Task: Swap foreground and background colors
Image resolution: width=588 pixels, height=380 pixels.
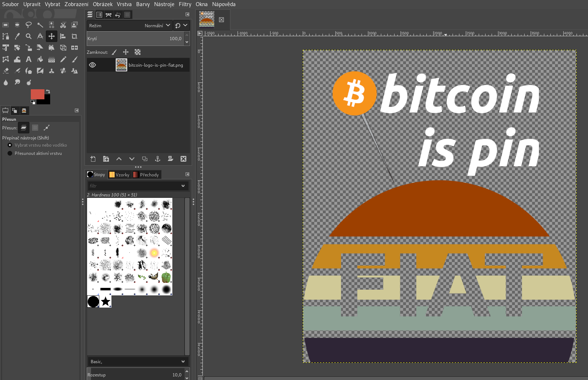Action: click(48, 91)
